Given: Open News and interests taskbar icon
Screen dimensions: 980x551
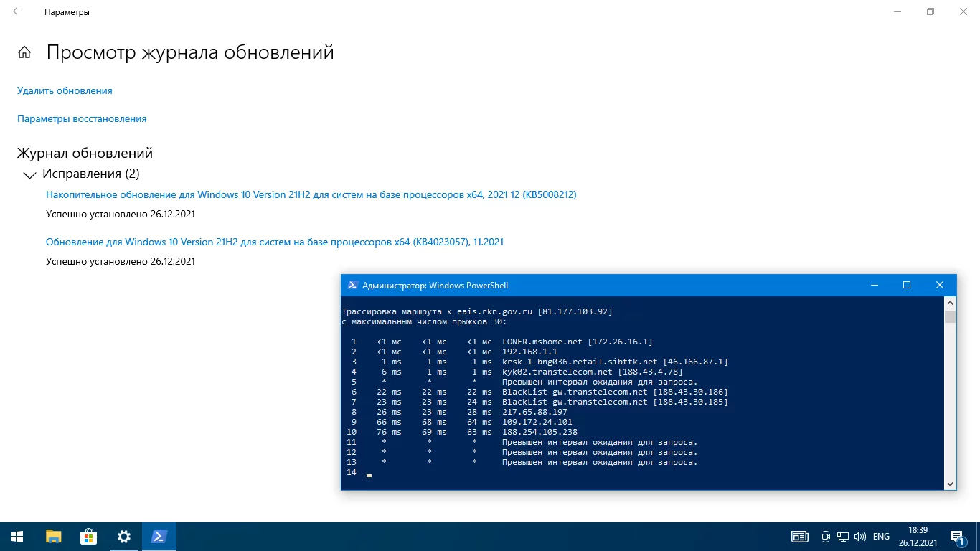Looking at the screenshot, I should point(799,537).
